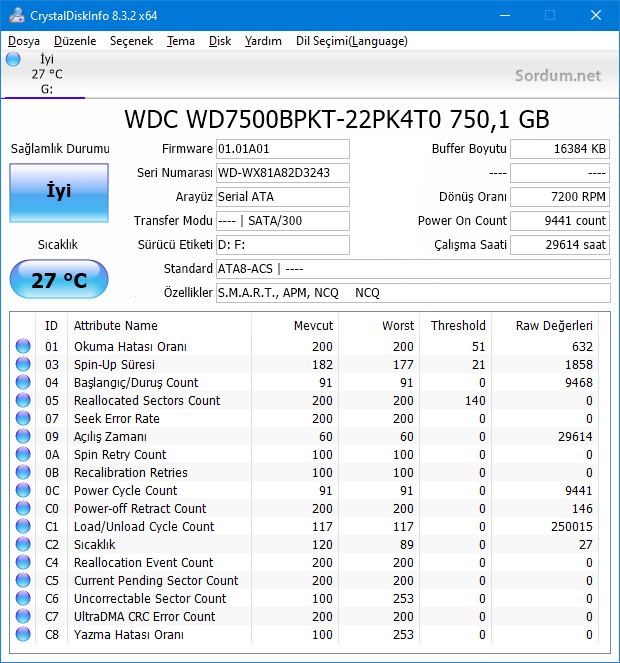Open the Disk menu
Image resolution: width=620 pixels, height=663 pixels.
(x=220, y=41)
